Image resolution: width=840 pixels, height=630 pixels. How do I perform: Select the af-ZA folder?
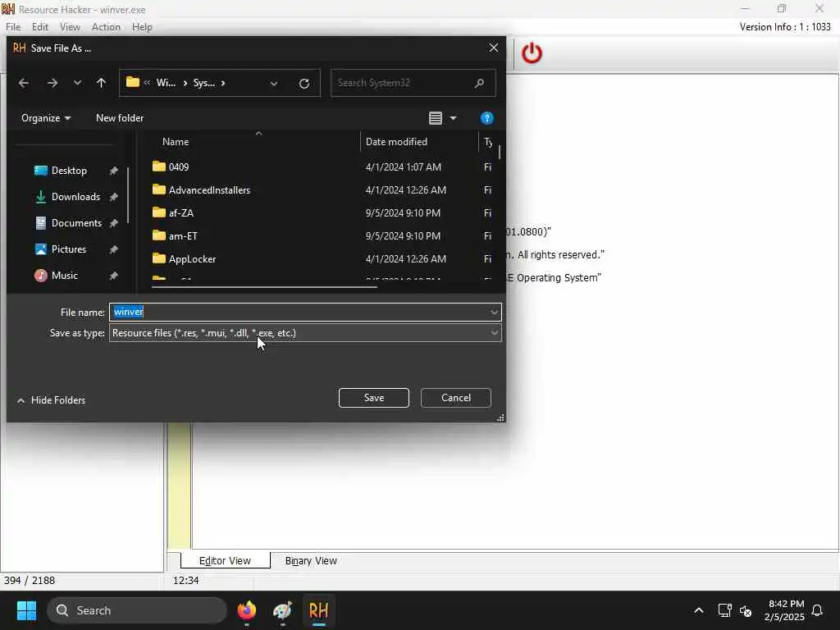[181, 213]
